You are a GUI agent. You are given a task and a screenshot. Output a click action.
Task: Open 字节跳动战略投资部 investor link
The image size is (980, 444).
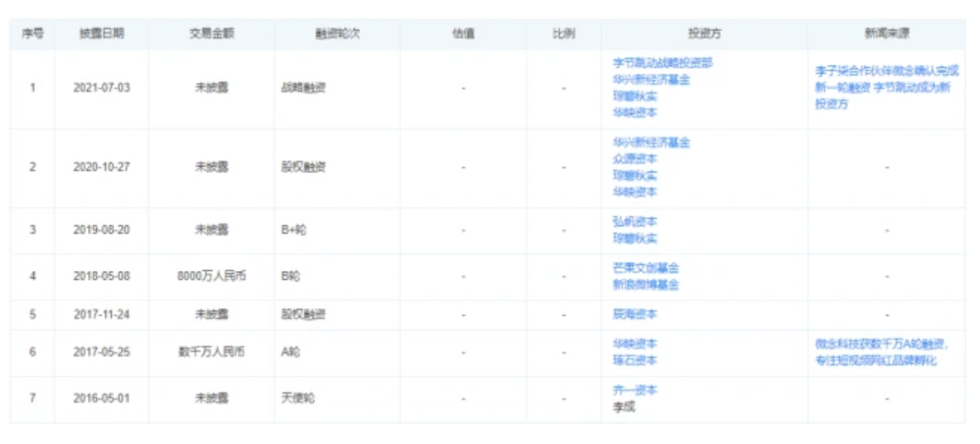pyautogui.click(x=663, y=63)
